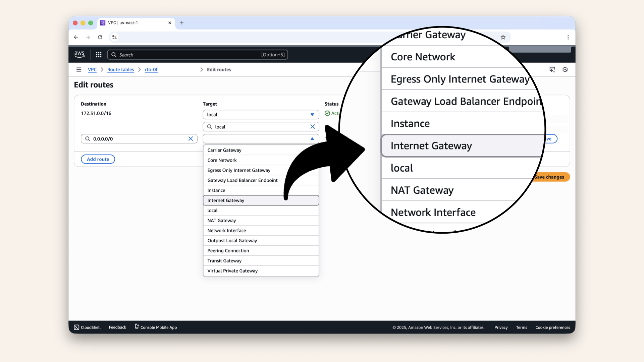The image size is (644, 362).
Task: Click the AWS Search input field
Action: pyautogui.click(x=198, y=54)
